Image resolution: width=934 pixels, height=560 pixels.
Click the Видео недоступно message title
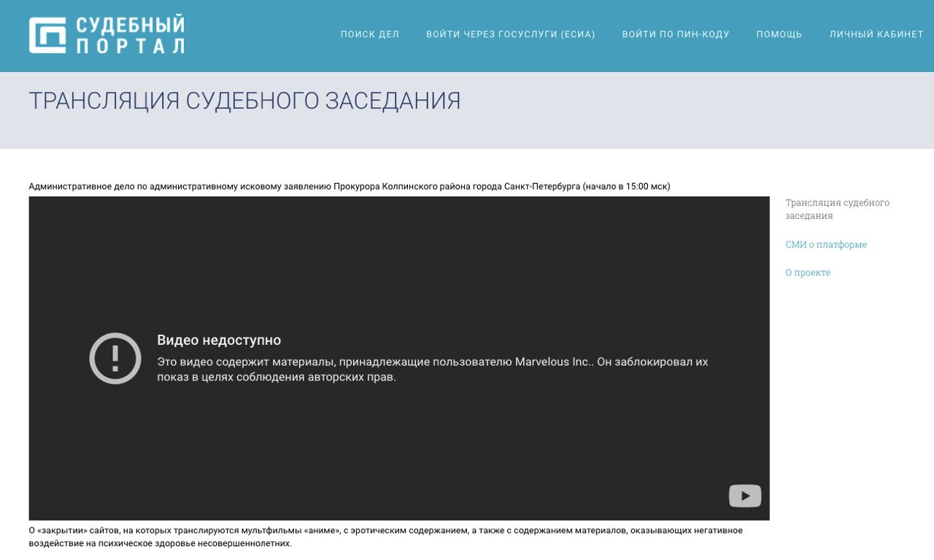pyautogui.click(x=219, y=341)
